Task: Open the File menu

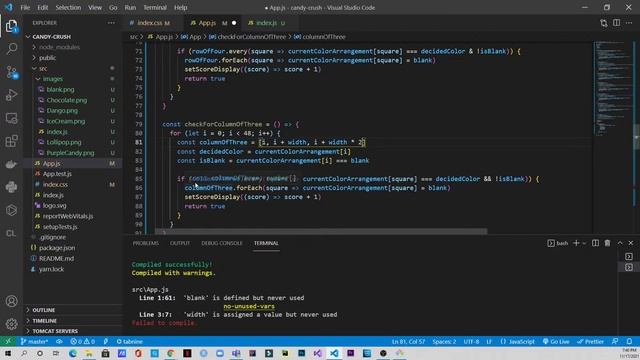Action: click(25, 7)
